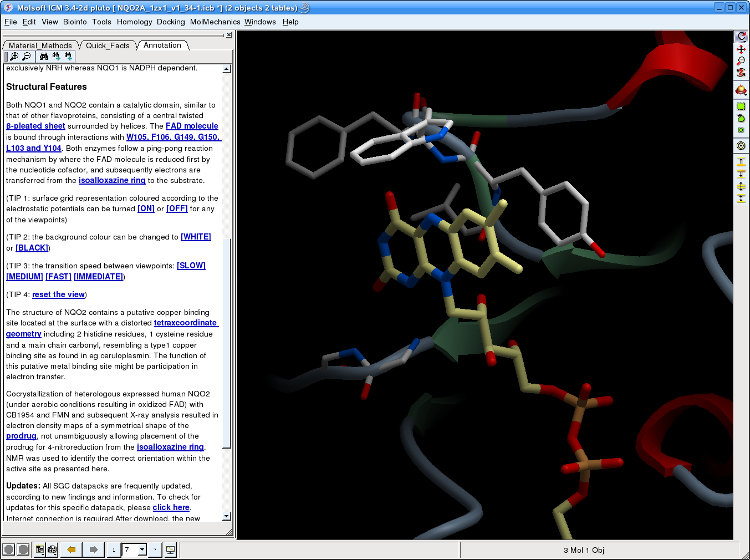Activate the rotation tool at top of right toolbar
Screen dimensions: 750x560
[741, 37]
